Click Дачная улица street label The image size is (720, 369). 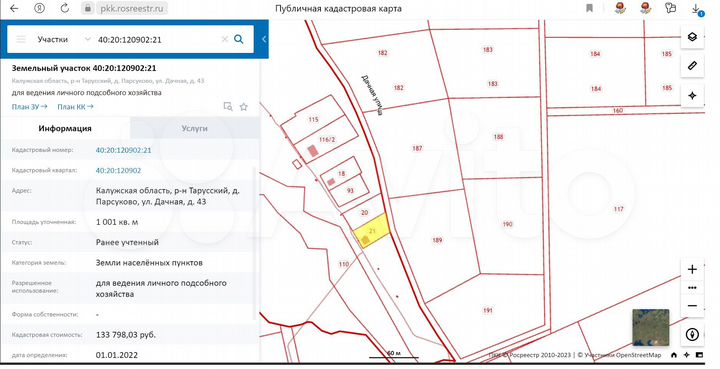(x=372, y=95)
